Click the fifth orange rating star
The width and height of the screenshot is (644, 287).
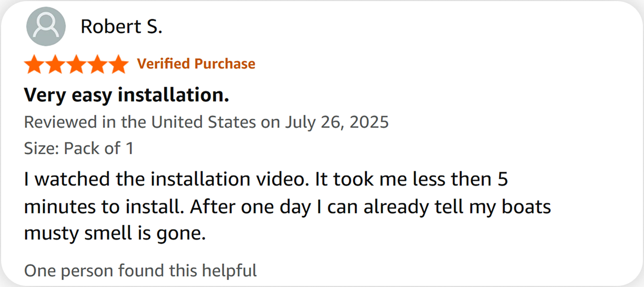click(119, 64)
